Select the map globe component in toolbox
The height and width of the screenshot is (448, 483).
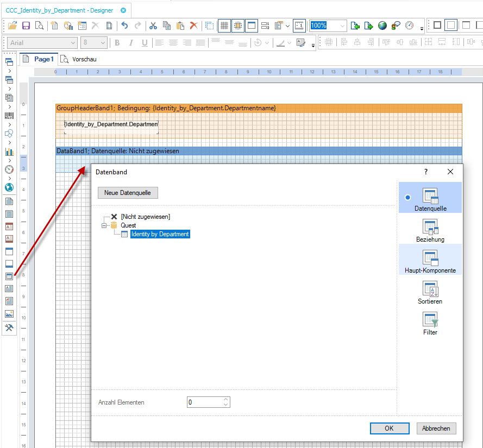coord(9,187)
